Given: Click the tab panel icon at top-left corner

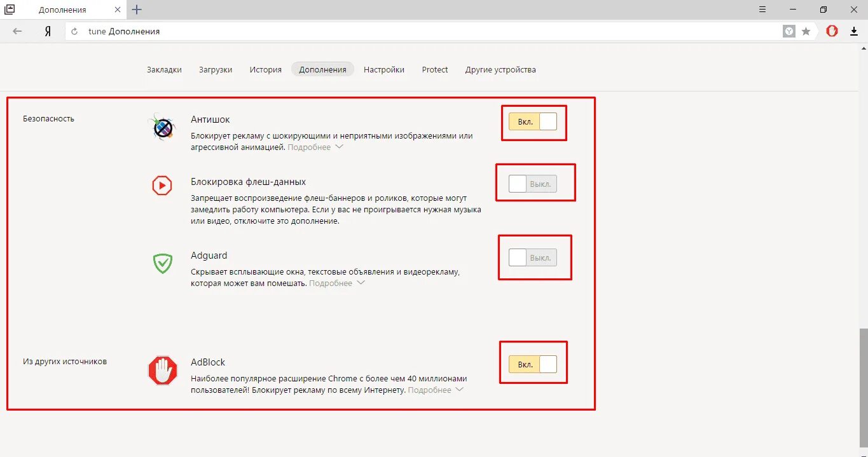Looking at the screenshot, I should (10, 10).
